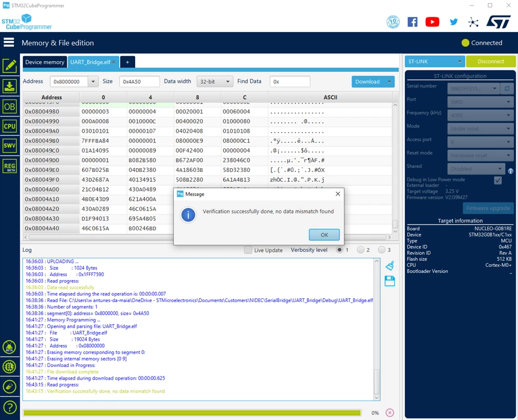
Task: Toggle the Live Update checkbox
Action: (248, 250)
